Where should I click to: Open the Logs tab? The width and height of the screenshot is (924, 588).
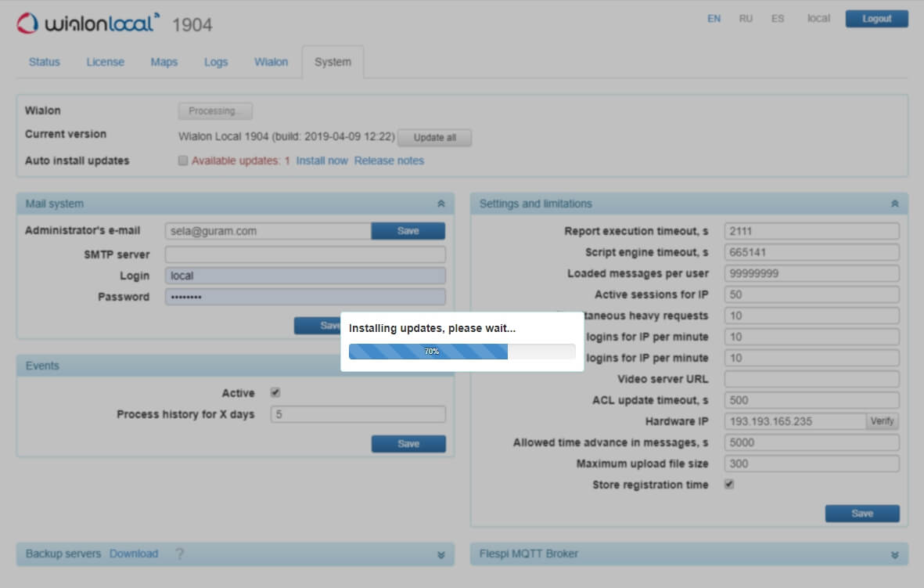pyautogui.click(x=215, y=62)
